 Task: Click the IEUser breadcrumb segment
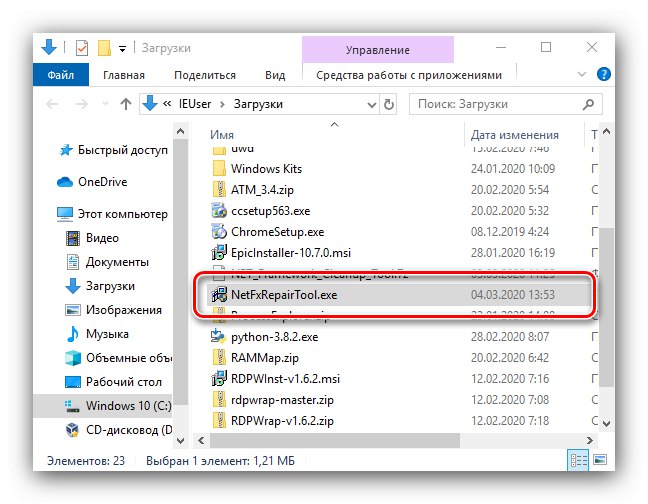pyautogui.click(x=195, y=104)
